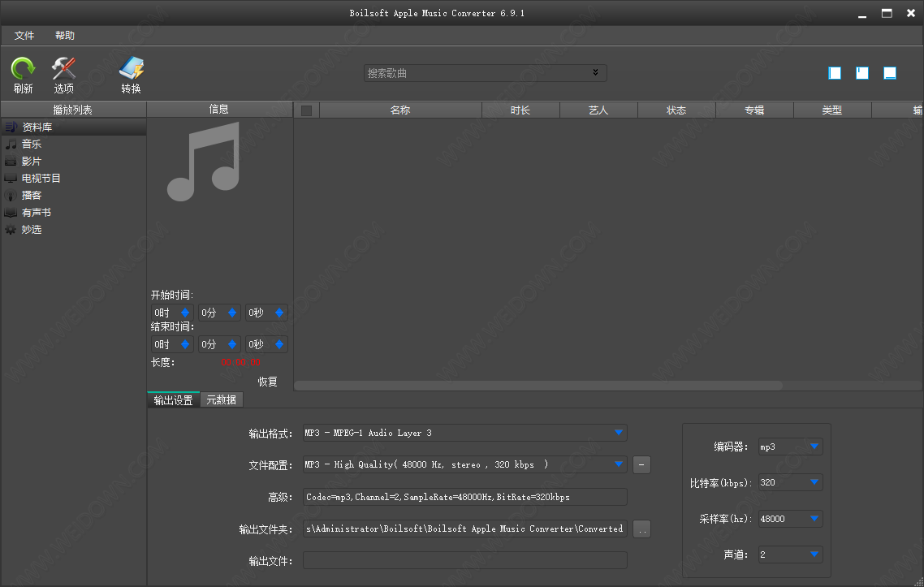
Task: Expand the 采样率(hz) dropdown
Action: coord(814,519)
